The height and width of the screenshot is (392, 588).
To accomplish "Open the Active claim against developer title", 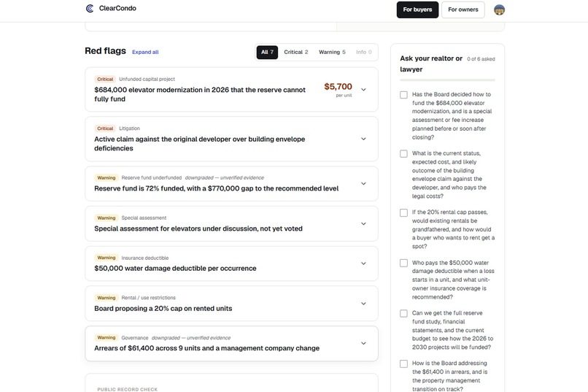I will [x=199, y=144].
